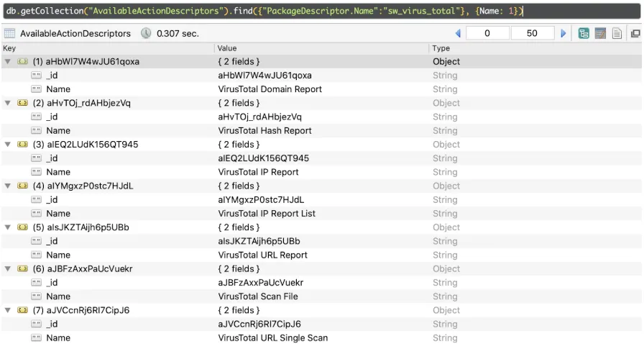
Task: Select value VirusTotal IP Report List
Action: click(x=267, y=214)
